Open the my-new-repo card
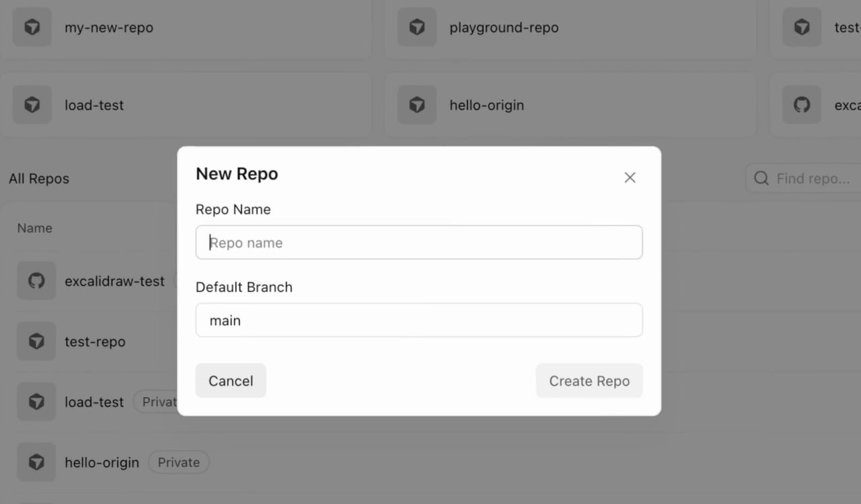Screen dimensions: 861x504 click(x=186, y=28)
